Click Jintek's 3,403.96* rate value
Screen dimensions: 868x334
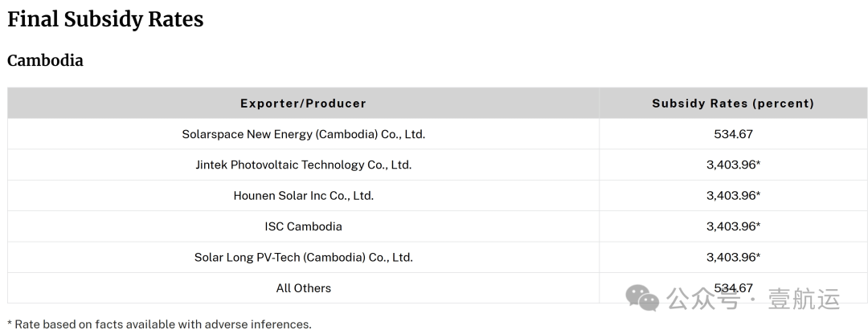732,165
